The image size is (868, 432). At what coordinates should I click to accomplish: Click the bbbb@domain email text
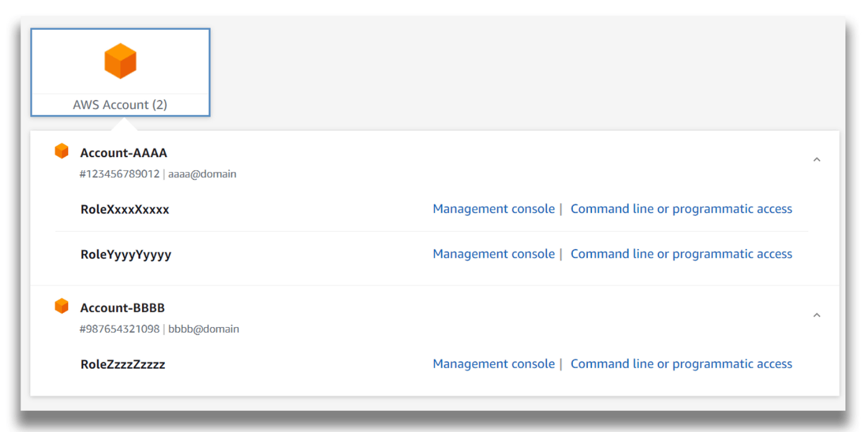pos(203,330)
